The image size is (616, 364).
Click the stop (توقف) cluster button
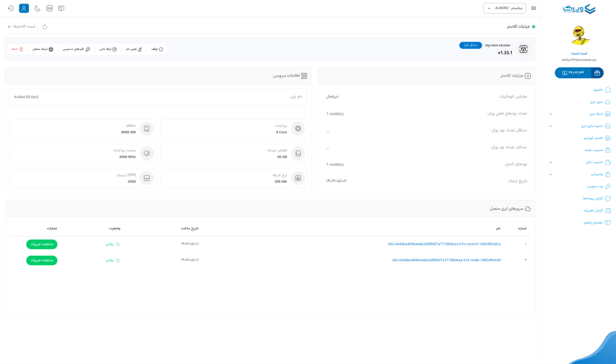[x=157, y=49]
